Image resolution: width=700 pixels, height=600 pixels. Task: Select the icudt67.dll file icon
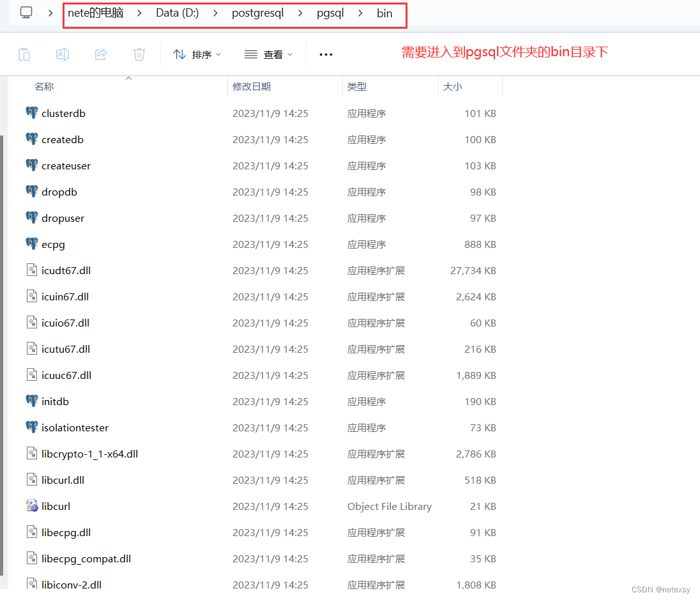coord(32,270)
